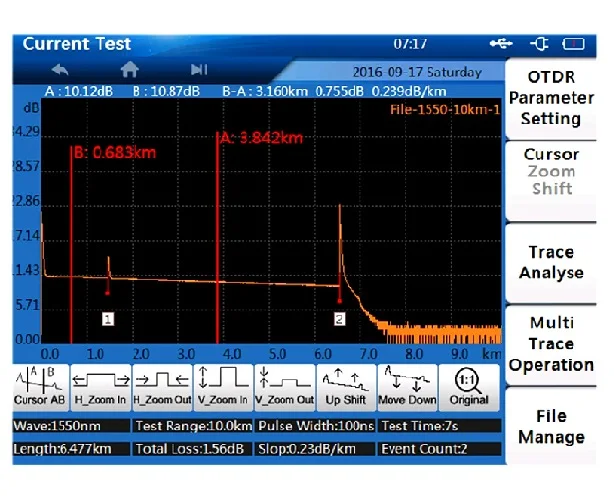
Task: Tap the H_Zoom Out icon
Action: coord(162,387)
